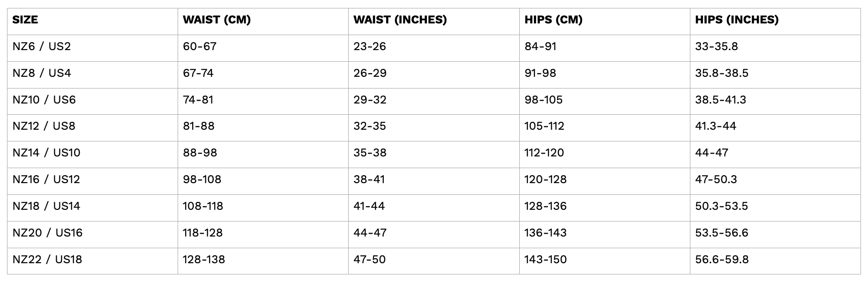
Task: Click the NZ8 / US4 size cell
Action: point(42,73)
